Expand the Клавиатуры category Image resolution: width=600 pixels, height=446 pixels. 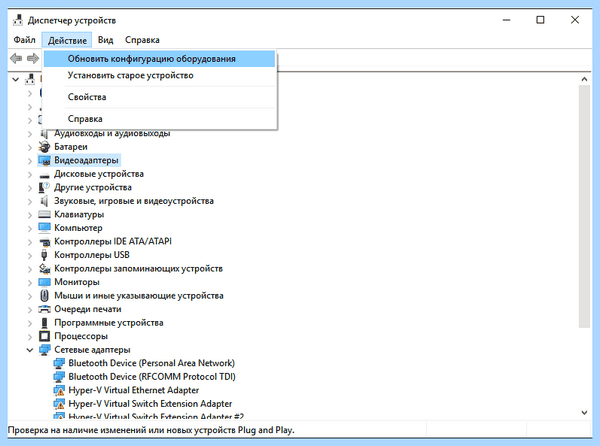30,215
